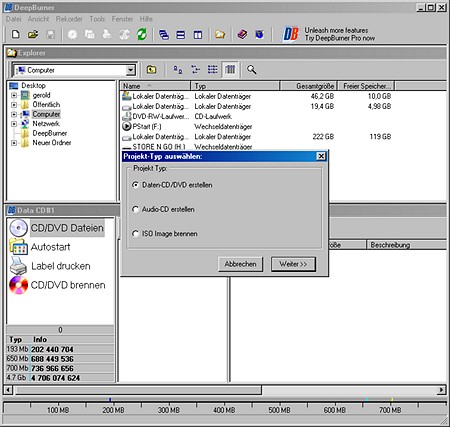
Task: Select Daten-CD/DVD erstellen radio button
Action: [x=135, y=185]
